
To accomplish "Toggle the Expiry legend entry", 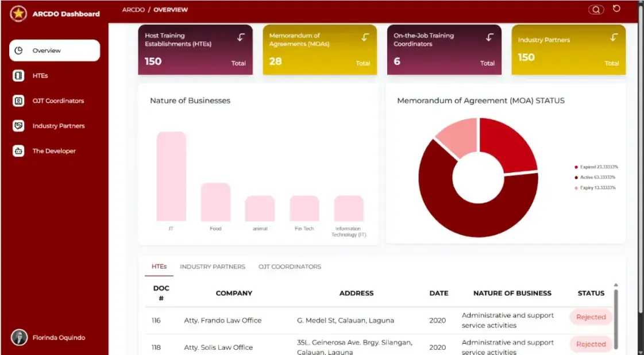I will tap(595, 187).
